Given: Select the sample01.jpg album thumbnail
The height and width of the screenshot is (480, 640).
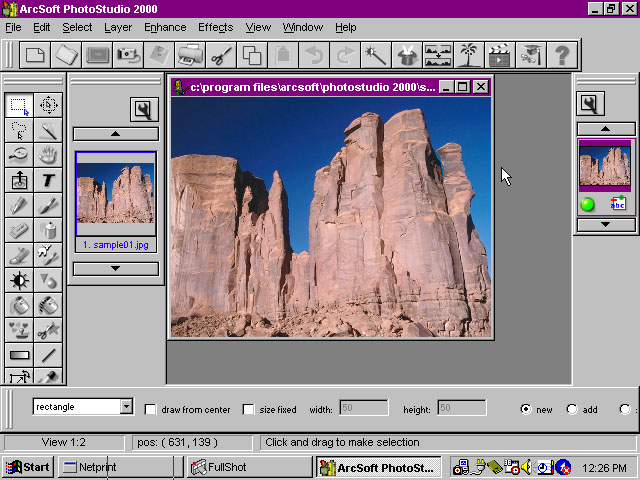Looking at the screenshot, I should (x=115, y=193).
